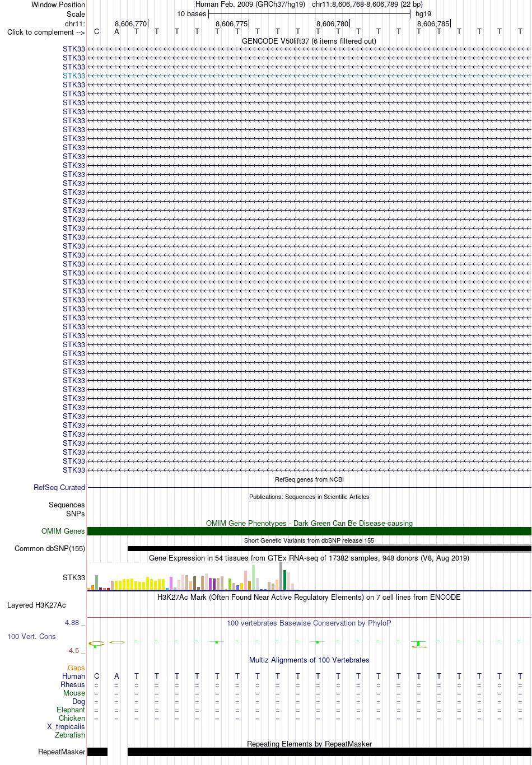532x765 pixels.
Task: Click the C base in sequence row
Action: pos(96,31)
